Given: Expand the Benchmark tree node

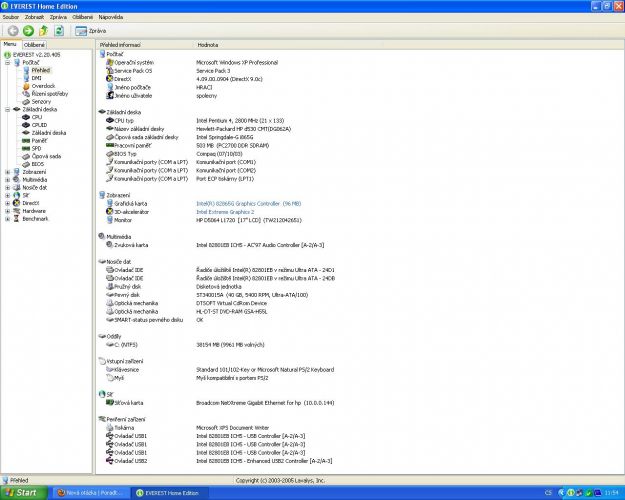Looking at the screenshot, I should pos(7,219).
